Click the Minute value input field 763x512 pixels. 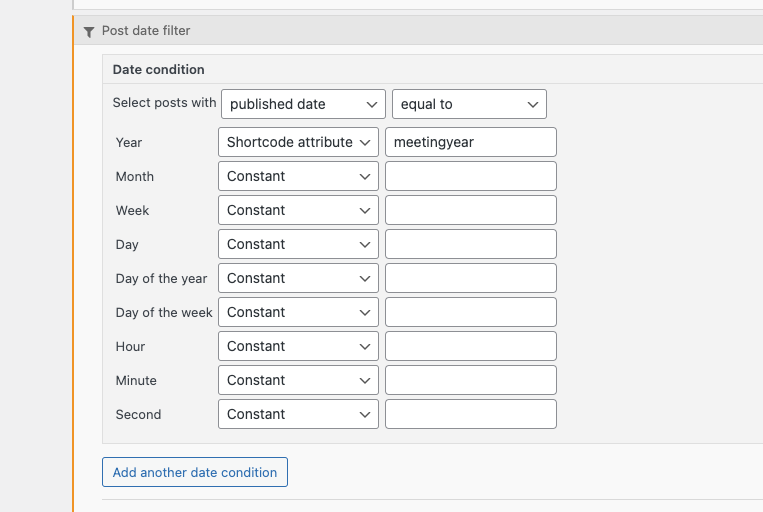[x=471, y=380]
